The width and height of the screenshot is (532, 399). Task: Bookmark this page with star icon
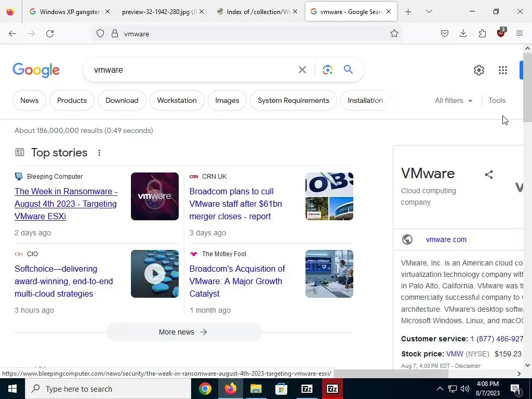point(394,34)
